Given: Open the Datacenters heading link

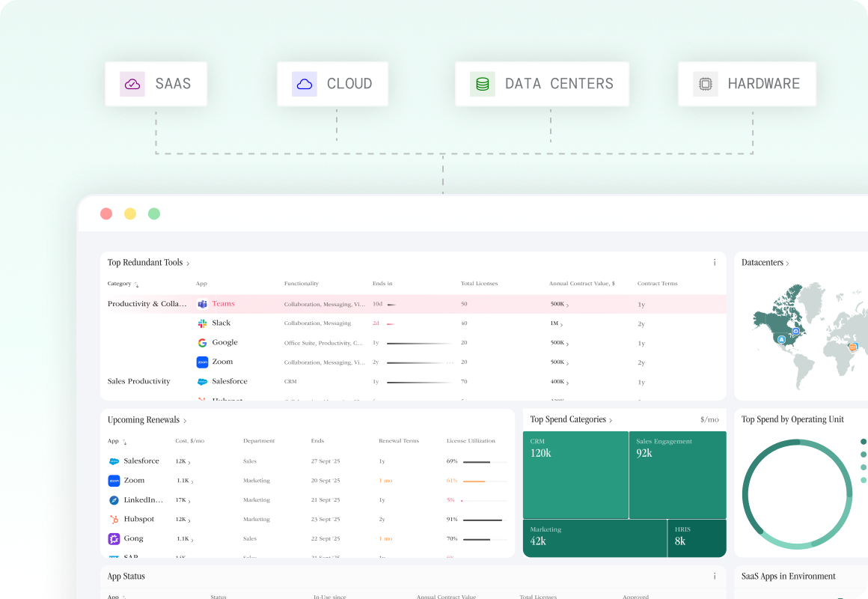Looking at the screenshot, I should [762, 263].
